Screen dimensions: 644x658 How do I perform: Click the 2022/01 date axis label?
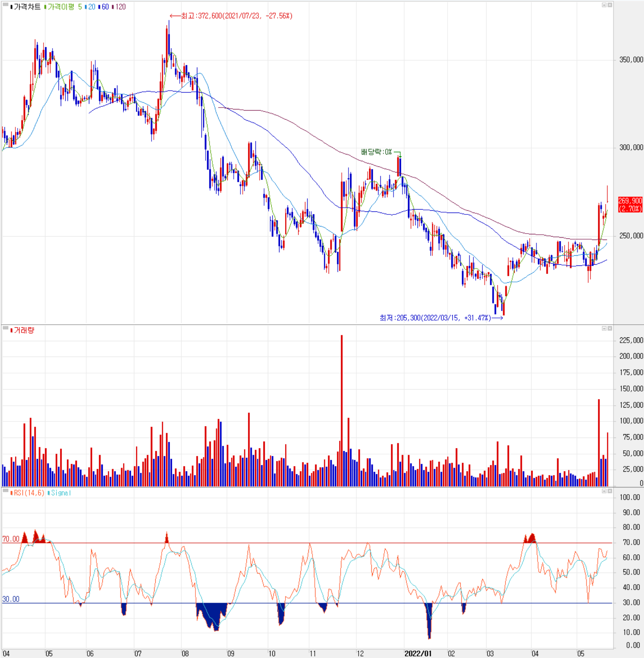[418, 654]
